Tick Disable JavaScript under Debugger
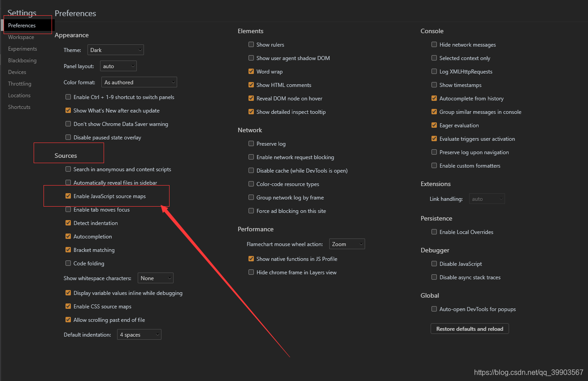Image resolution: width=588 pixels, height=381 pixels. click(x=434, y=264)
